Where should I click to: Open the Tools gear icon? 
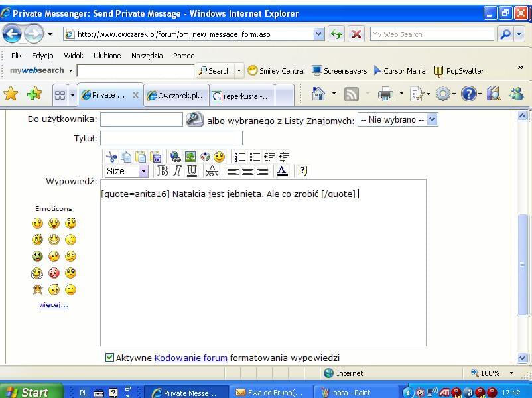coord(442,94)
